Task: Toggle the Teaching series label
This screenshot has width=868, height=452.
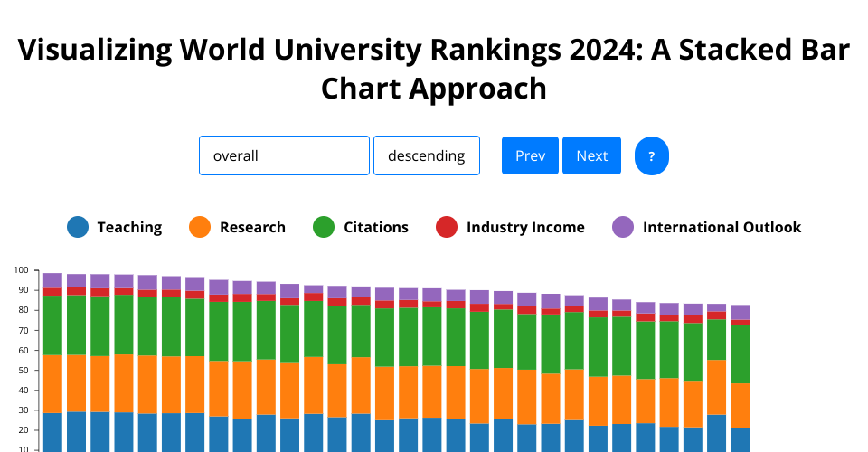Action: [129, 228]
